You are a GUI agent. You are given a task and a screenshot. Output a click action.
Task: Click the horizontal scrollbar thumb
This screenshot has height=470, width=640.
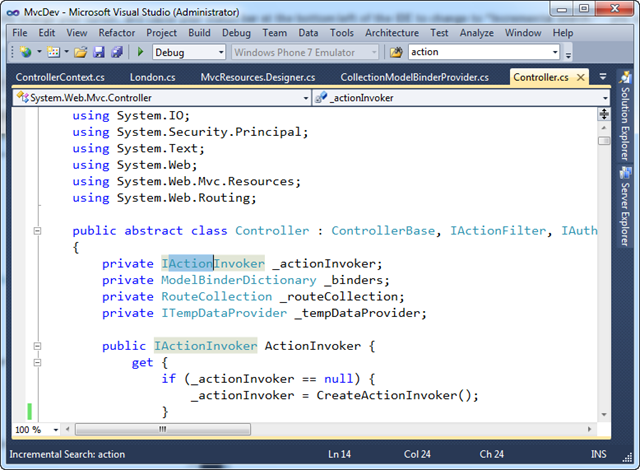click(163, 429)
